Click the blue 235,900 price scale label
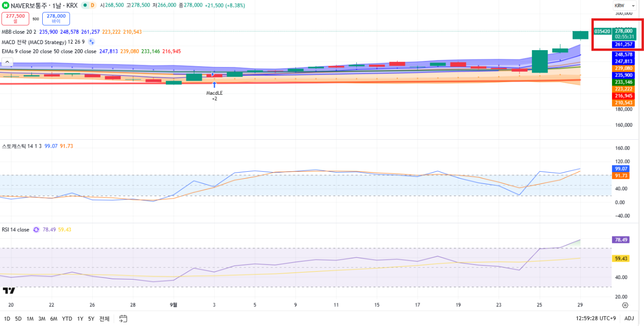644x326 pixels. [624, 75]
